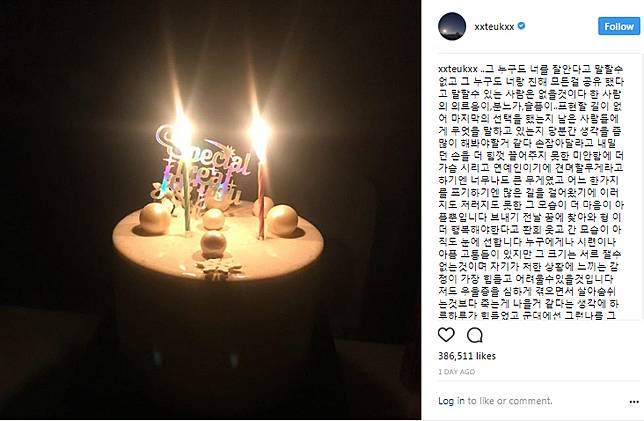Open xxteukxx username in post header
The height and width of the screenshot is (421, 644).
pyautogui.click(x=494, y=26)
